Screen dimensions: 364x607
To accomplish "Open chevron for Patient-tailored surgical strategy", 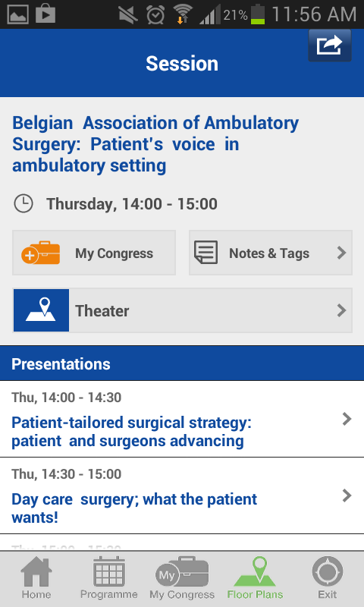I will tap(347, 419).
